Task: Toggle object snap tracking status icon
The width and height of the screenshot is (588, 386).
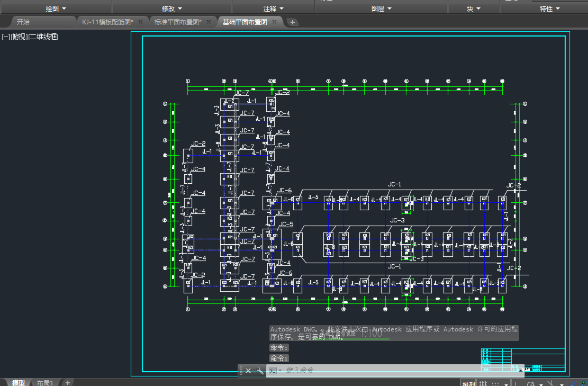Action: 573,383
